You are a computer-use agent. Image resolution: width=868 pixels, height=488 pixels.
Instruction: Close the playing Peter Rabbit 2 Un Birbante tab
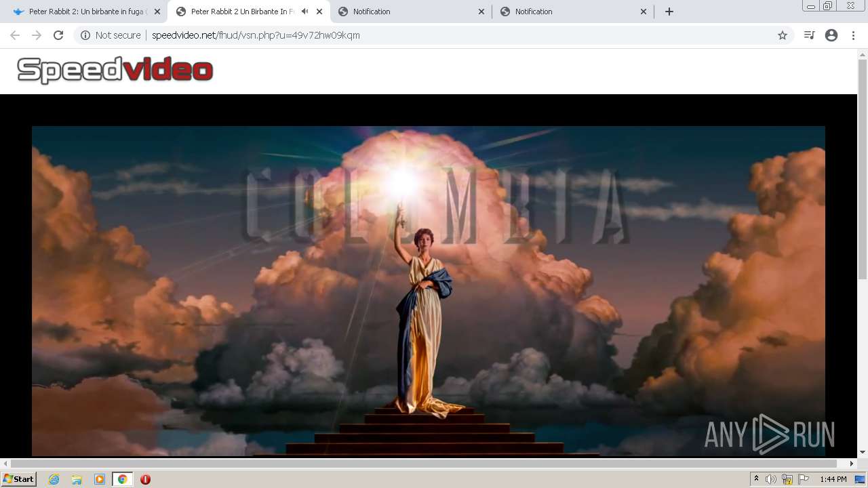coord(319,12)
